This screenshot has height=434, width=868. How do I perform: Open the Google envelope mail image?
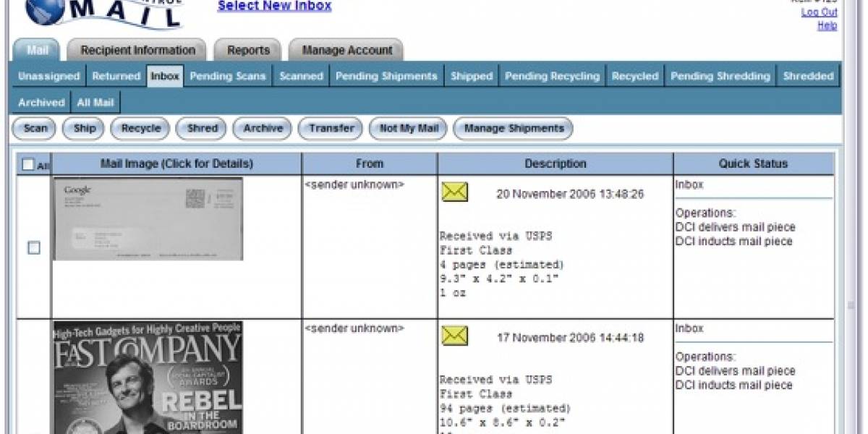pos(148,218)
